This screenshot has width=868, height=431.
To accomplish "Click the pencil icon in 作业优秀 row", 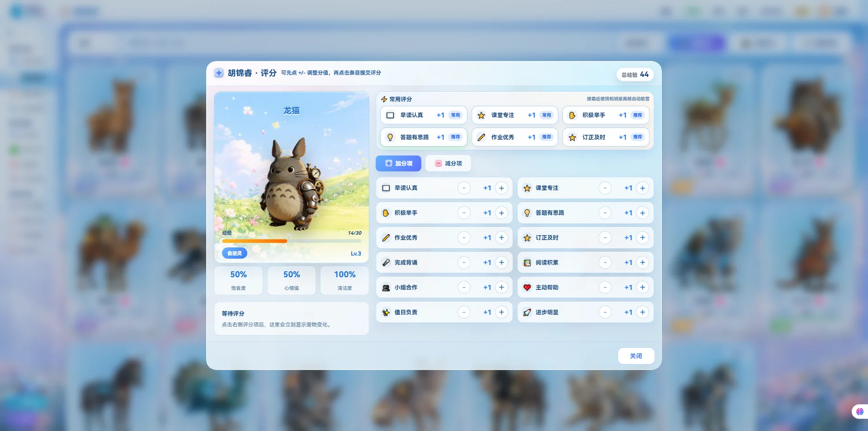I will coord(386,238).
